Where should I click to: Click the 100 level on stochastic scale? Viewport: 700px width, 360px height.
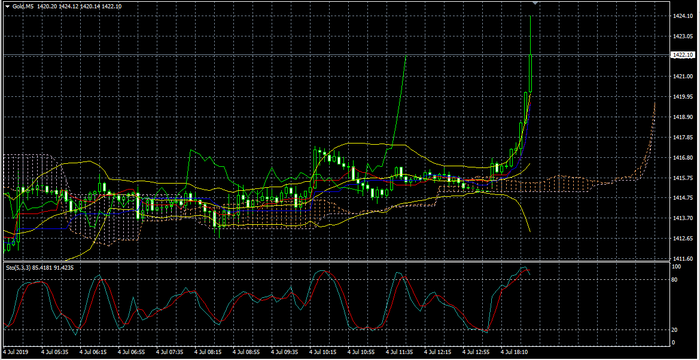[x=677, y=267]
